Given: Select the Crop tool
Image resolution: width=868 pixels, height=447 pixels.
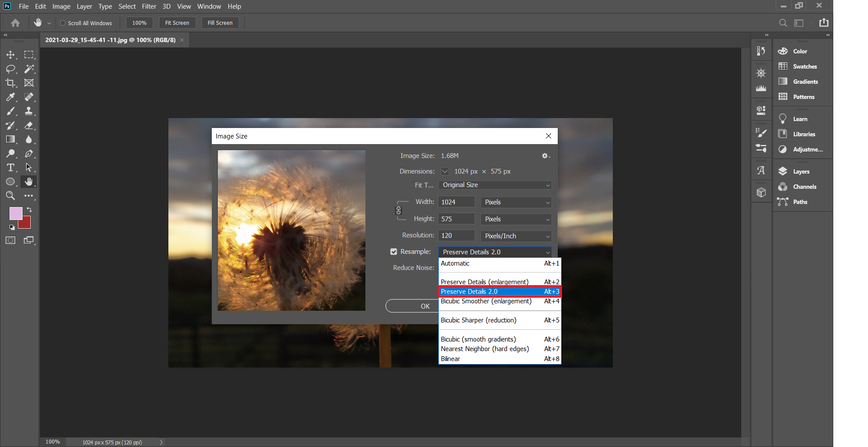Looking at the screenshot, I should coord(10,83).
